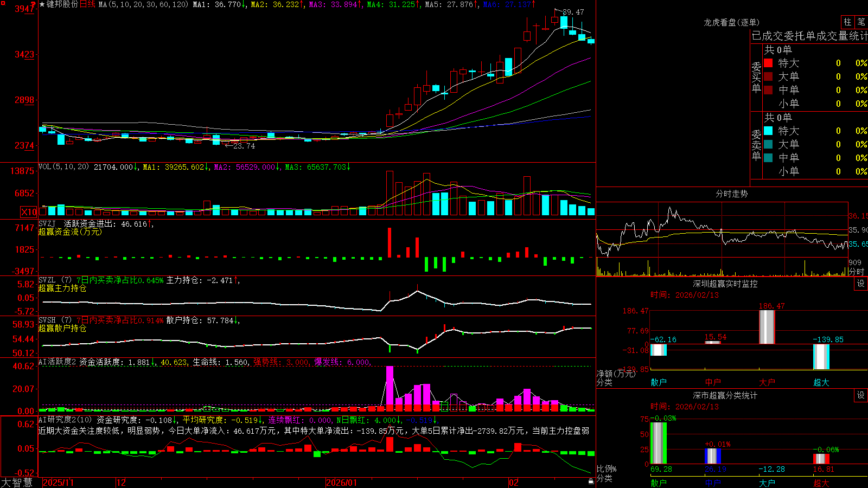The width and height of the screenshot is (868, 488).
Task: Click the 深圳超赢实时监控 title
Action: [725, 284]
